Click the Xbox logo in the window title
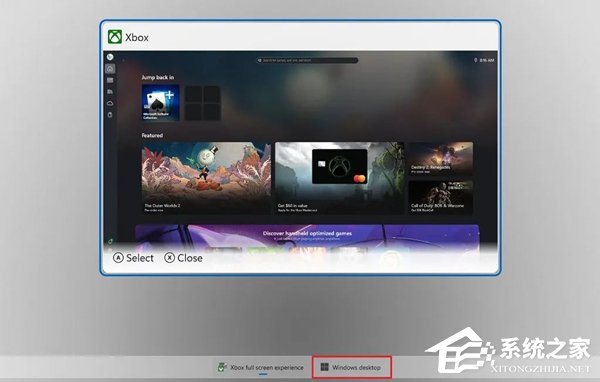Screen dimensions: 600x382 (114, 37)
